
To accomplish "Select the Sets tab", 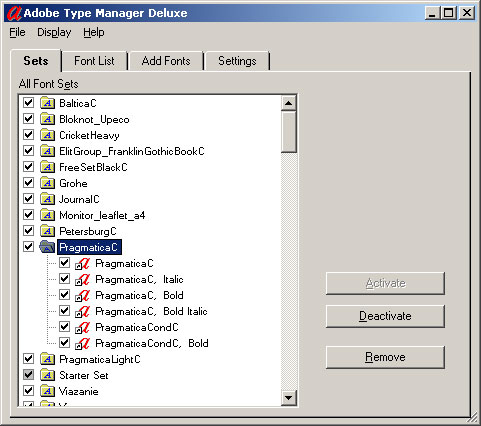I will tap(36, 61).
